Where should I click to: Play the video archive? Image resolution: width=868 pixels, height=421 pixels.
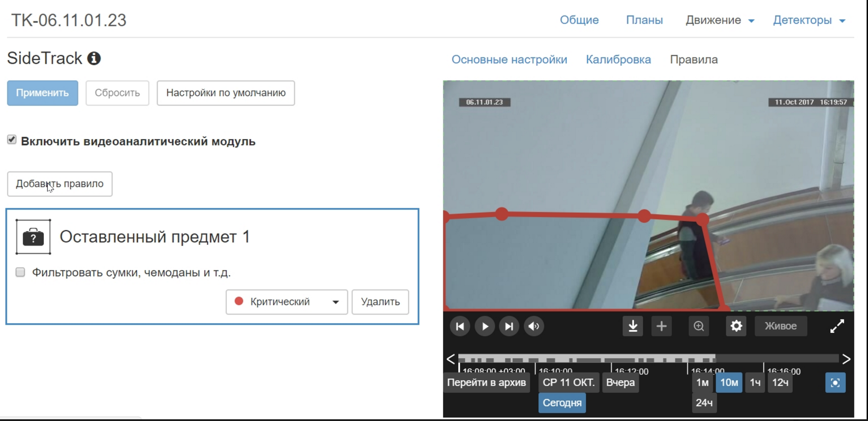tap(485, 326)
